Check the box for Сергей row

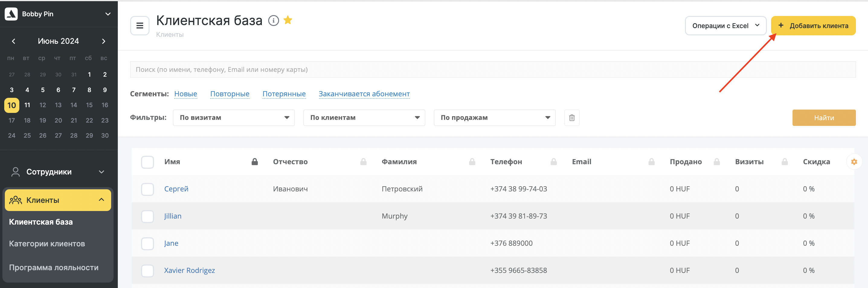point(147,189)
